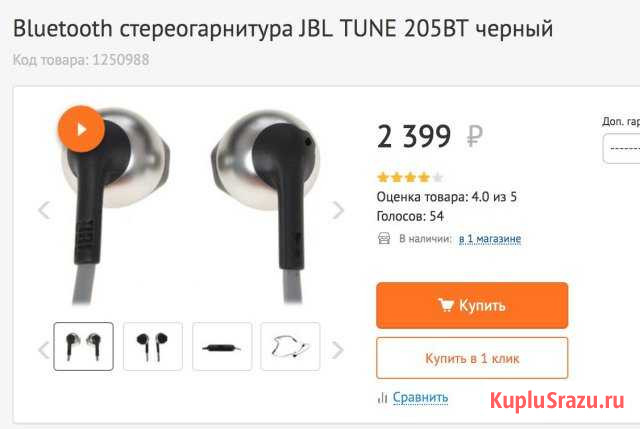
Task: Click the large earbuds product image
Action: tap(190, 206)
